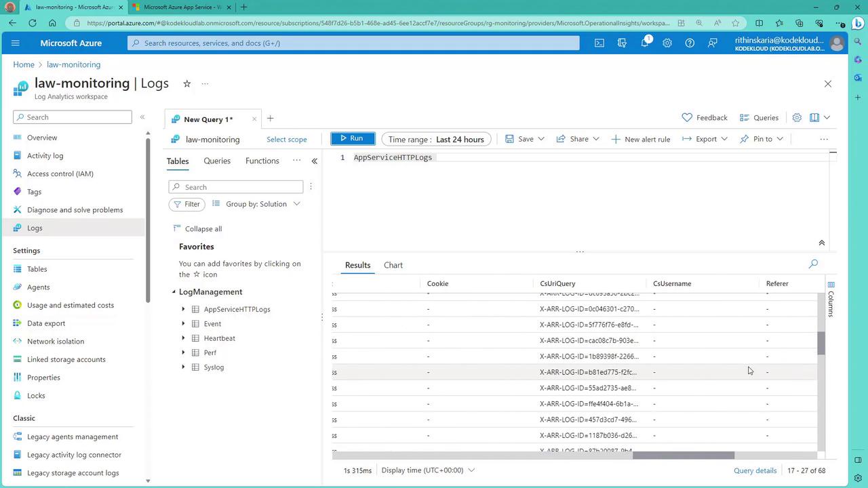Open portal settings gear in header
Image resolution: width=868 pixels, height=488 pixels.
pyautogui.click(x=667, y=43)
